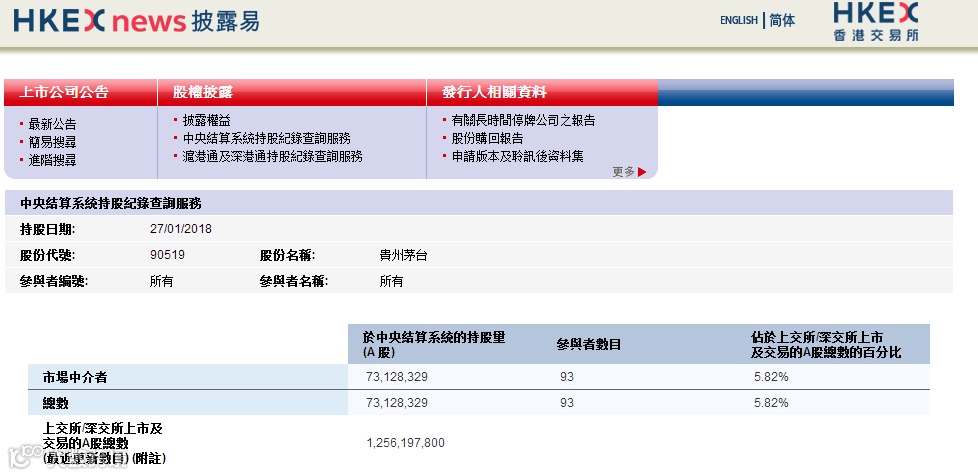The width and height of the screenshot is (978, 476).
Task: Switch language to ENGLISH
Action: click(738, 21)
